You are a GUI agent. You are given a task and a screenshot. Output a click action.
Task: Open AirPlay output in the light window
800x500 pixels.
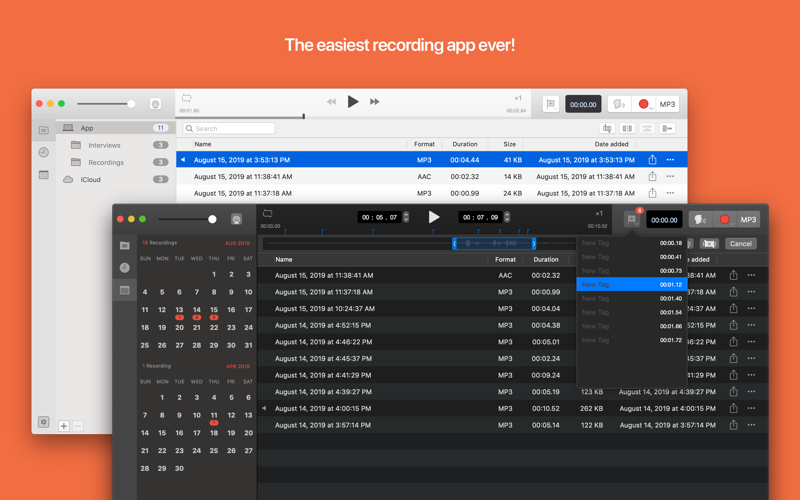[x=156, y=104]
